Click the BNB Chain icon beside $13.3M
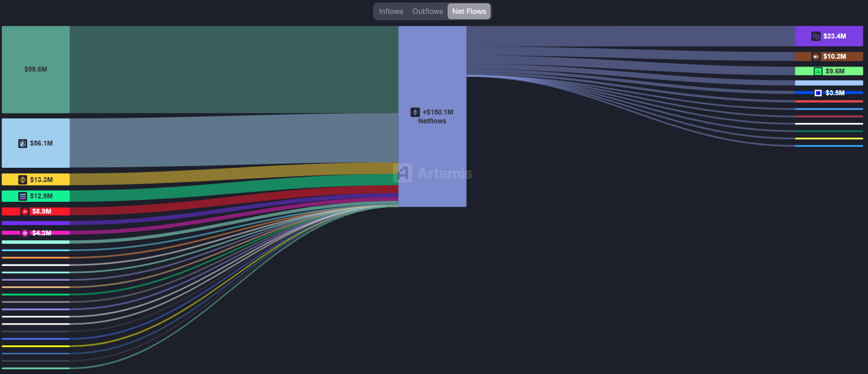868x374 pixels. click(23, 180)
